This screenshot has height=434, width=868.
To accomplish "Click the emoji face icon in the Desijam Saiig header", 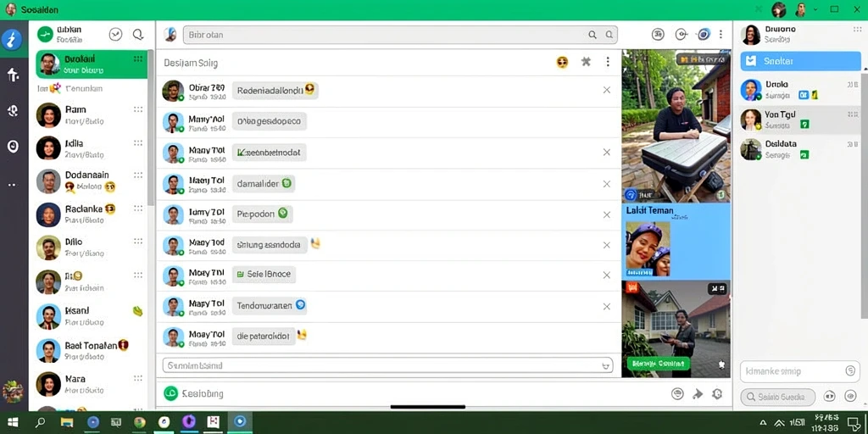I will click(x=563, y=62).
